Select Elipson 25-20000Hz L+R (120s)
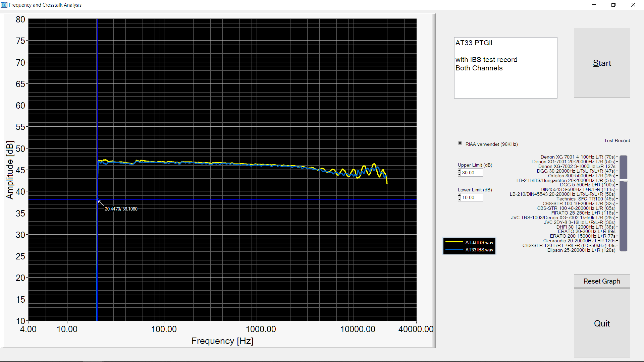The image size is (644, 362). click(582, 250)
